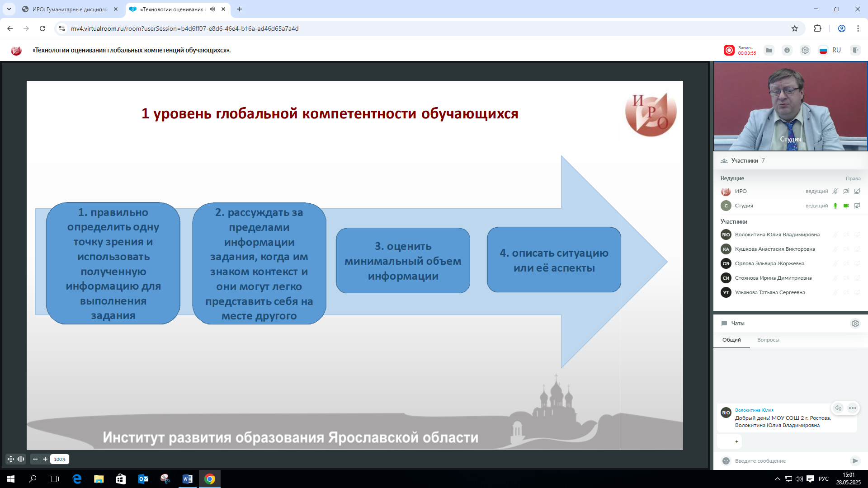Image resolution: width=868 pixels, height=488 pixels.
Task: Open the Windows Start menu
Action: click(11, 479)
